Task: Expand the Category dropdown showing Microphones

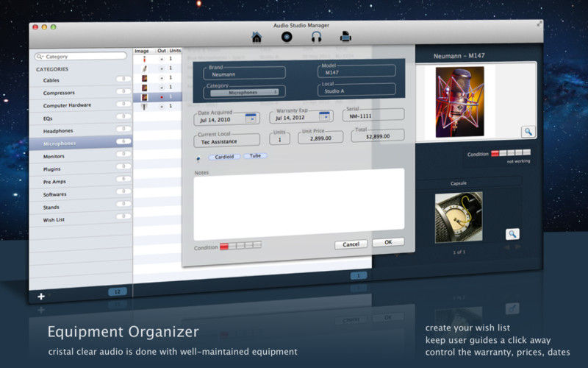Action: [x=244, y=92]
